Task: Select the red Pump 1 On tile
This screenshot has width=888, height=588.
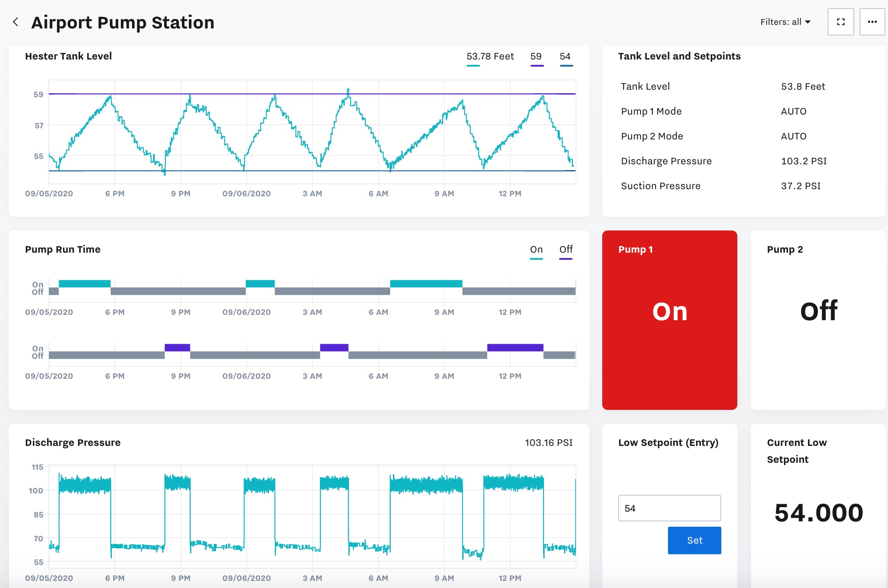Action: pyautogui.click(x=669, y=320)
